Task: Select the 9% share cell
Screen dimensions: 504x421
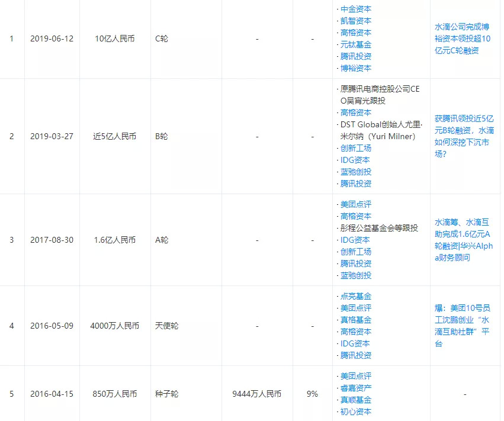Action: (313, 394)
